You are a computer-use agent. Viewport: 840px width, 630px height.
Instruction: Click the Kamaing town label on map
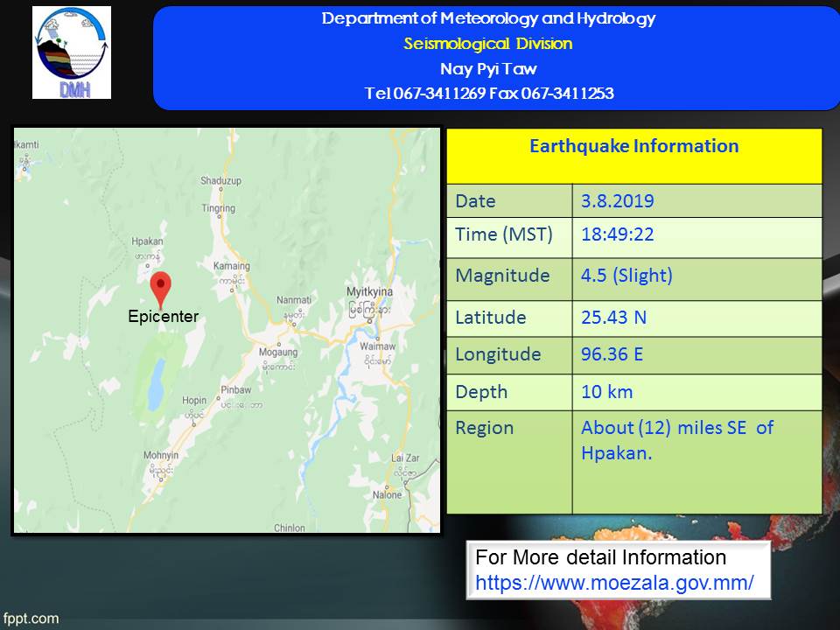point(231,266)
